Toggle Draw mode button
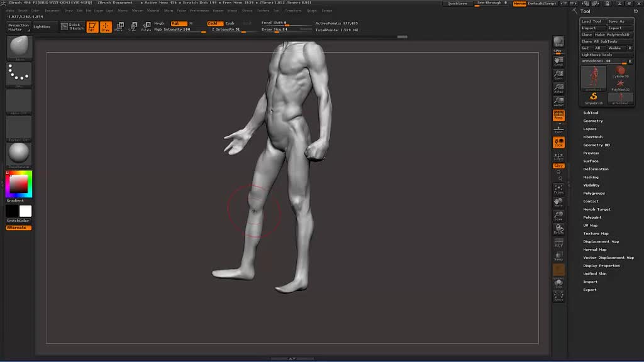 tap(106, 27)
